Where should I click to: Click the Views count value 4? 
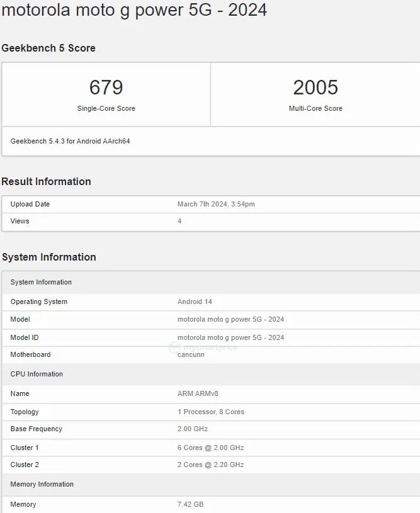pyautogui.click(x=179, y=221)
